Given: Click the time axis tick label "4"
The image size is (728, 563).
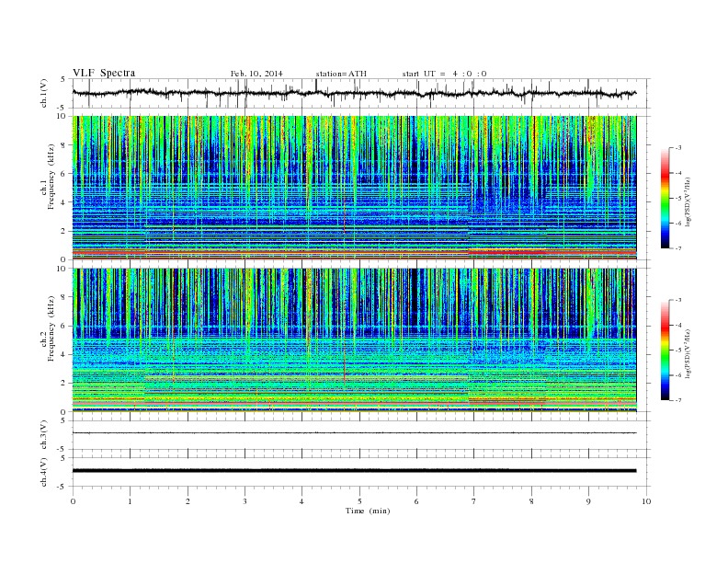Looking at the screenshot, I should pos(301,501).
